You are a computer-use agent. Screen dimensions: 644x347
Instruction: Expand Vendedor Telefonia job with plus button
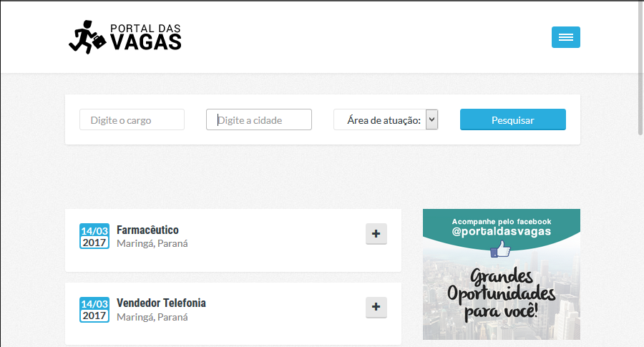point(376,307)
